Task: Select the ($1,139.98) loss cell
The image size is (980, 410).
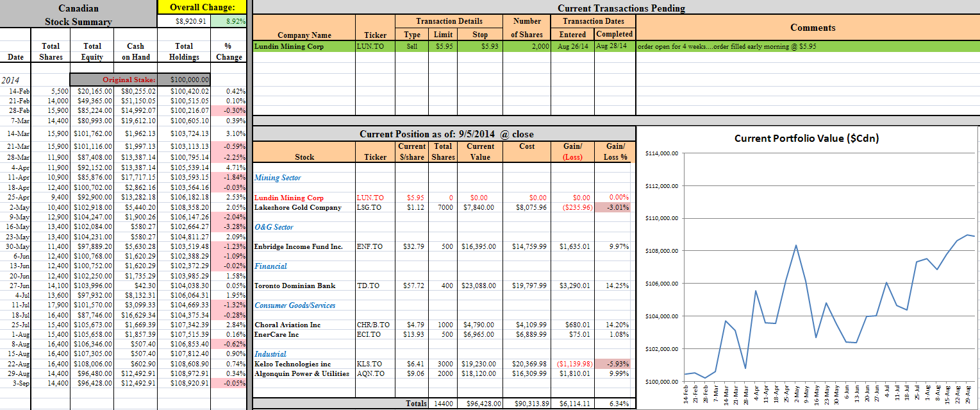Action: tap(574, 364)
